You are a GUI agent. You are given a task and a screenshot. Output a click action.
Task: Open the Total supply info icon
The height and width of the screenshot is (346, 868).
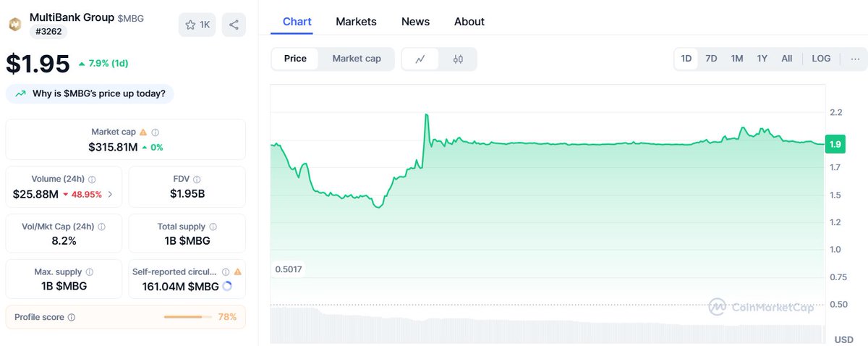click(x=213, y=227)
